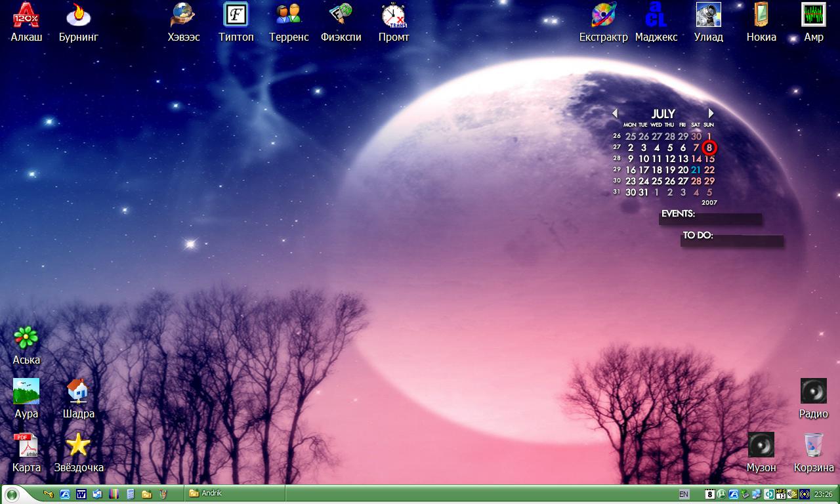The image size is (840, 504).
Task: Launch the key icon in quick launch
Action: pyautogui.click(x=48, y=494)
